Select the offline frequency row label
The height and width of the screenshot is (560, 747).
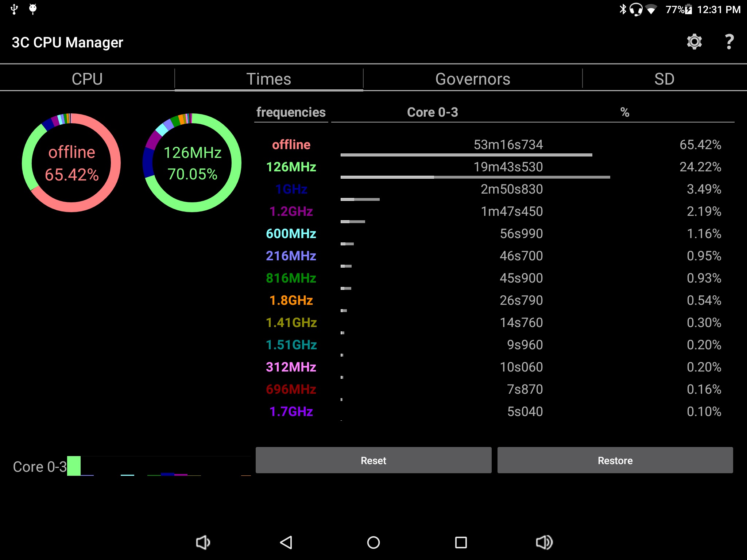[291, 145]
